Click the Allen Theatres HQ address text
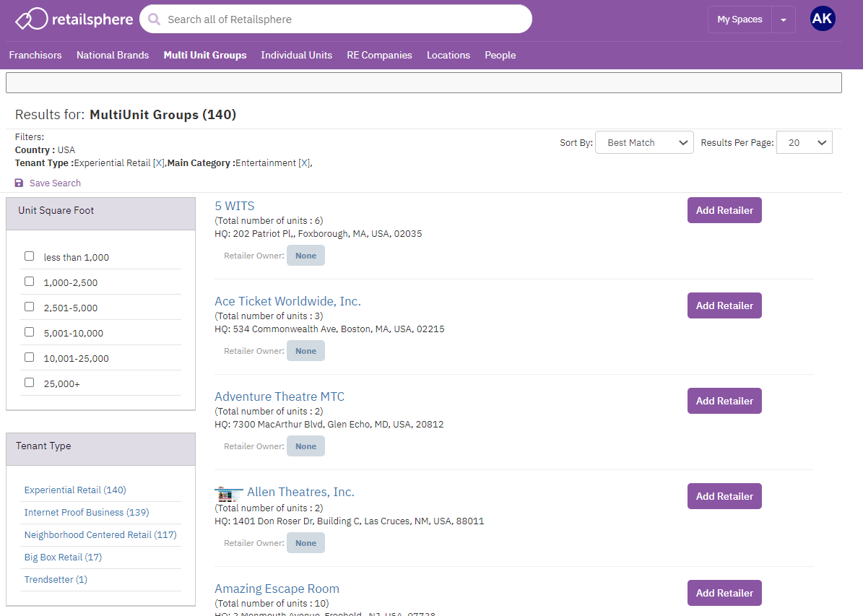This screenshot has height=616, width=863. tap(350, 521)
